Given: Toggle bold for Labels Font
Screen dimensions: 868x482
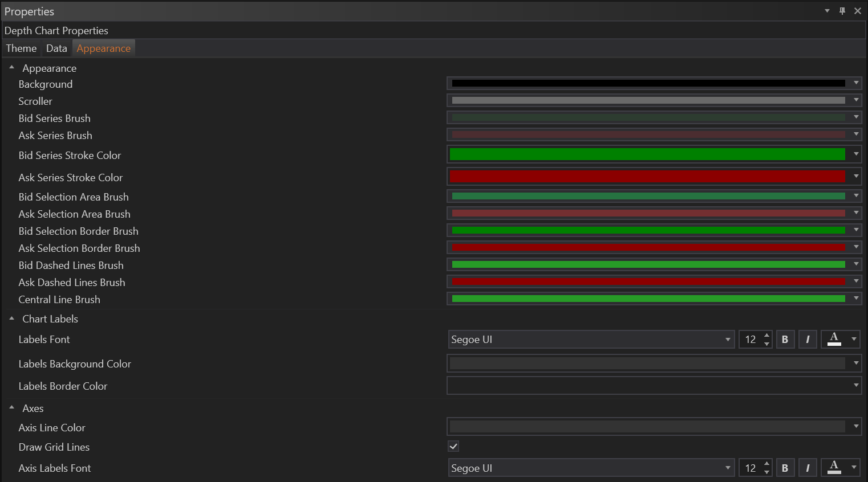Looking at the screenshot, I should (x=785, y=340).
